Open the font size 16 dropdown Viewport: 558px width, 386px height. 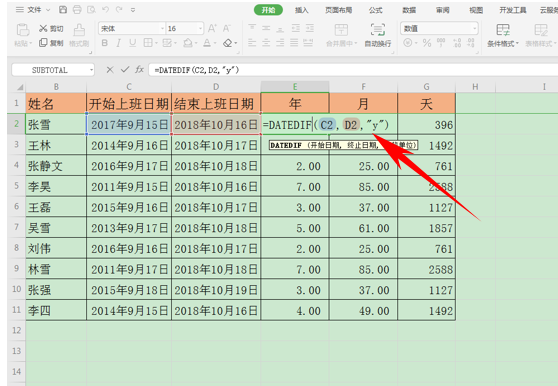(x=200, y=28)
